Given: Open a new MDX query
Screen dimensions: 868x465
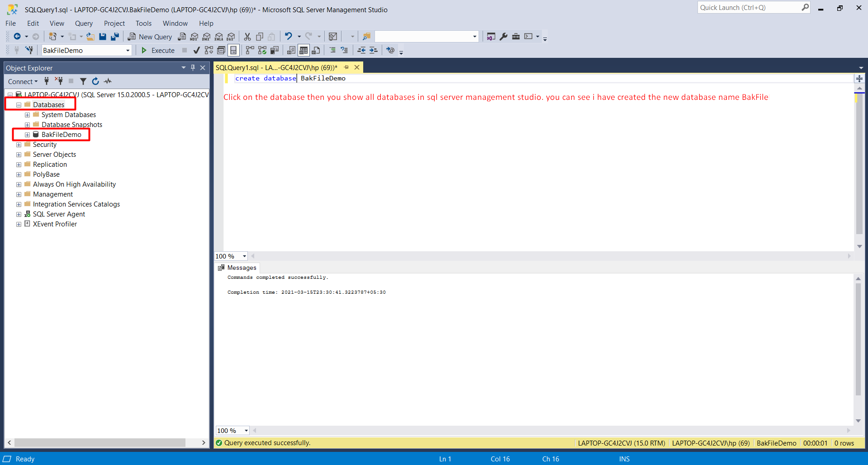Looking at the screenshot, I should (x=194, y=37).
